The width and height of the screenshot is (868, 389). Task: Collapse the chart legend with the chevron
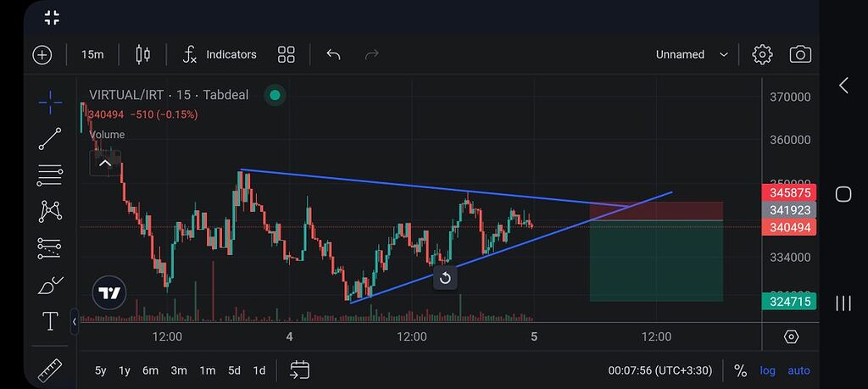(105, 163)
